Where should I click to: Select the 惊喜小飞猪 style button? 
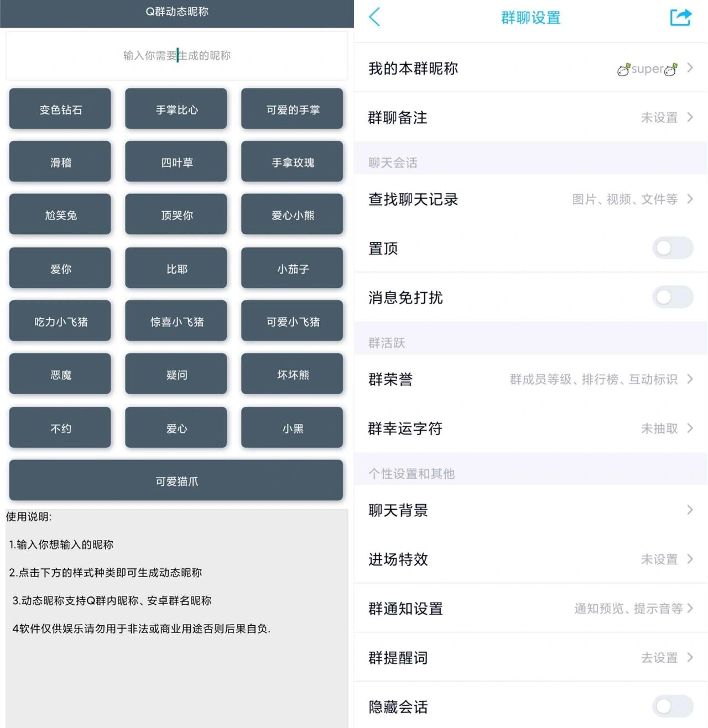pyautogui.click(x=176, y=321)
